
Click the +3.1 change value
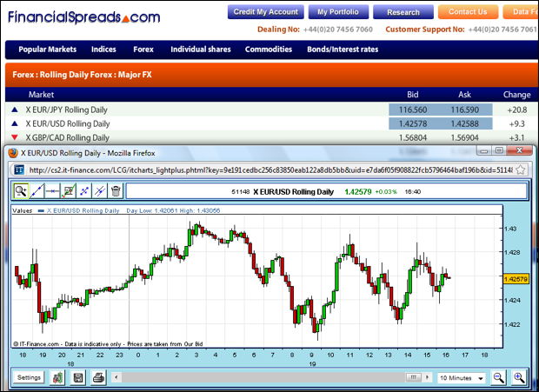[517, 137]
